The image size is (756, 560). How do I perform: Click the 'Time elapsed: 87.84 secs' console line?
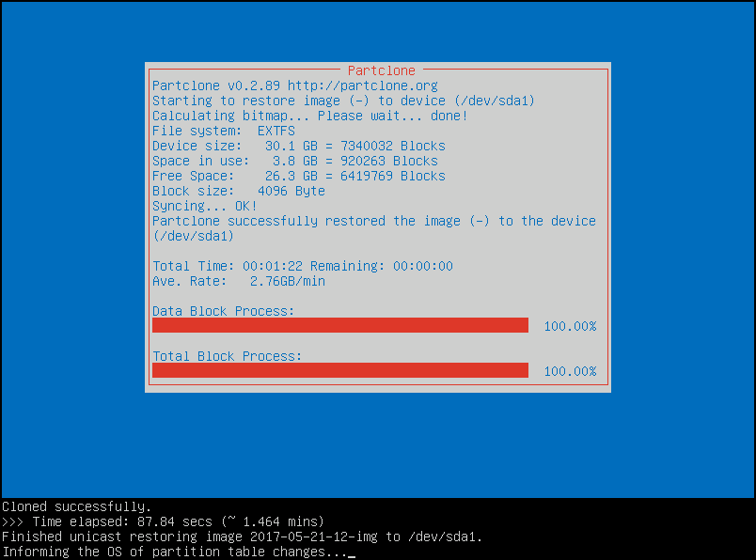click(x=163, y=521)
